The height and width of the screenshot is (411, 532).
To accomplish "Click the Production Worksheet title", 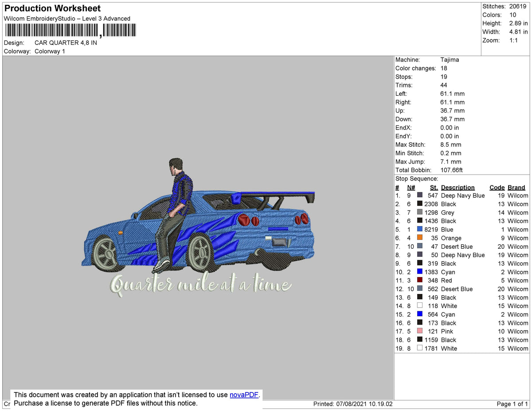I will pyautogui.click(x=52, y=8).
